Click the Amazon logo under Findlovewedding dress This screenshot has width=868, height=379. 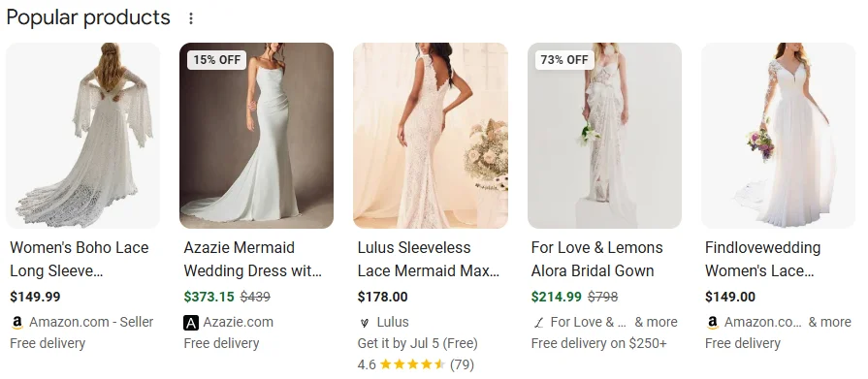pyautogui.click(x=713, y=323)
